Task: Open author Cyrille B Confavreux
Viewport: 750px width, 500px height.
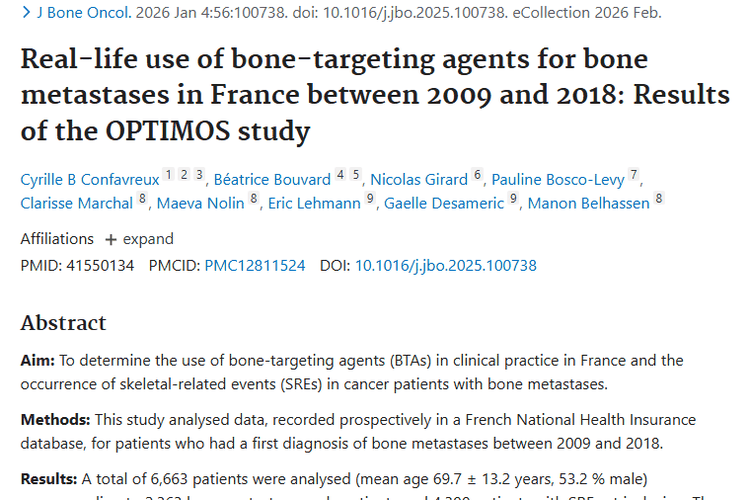Action: pos(90,180)
